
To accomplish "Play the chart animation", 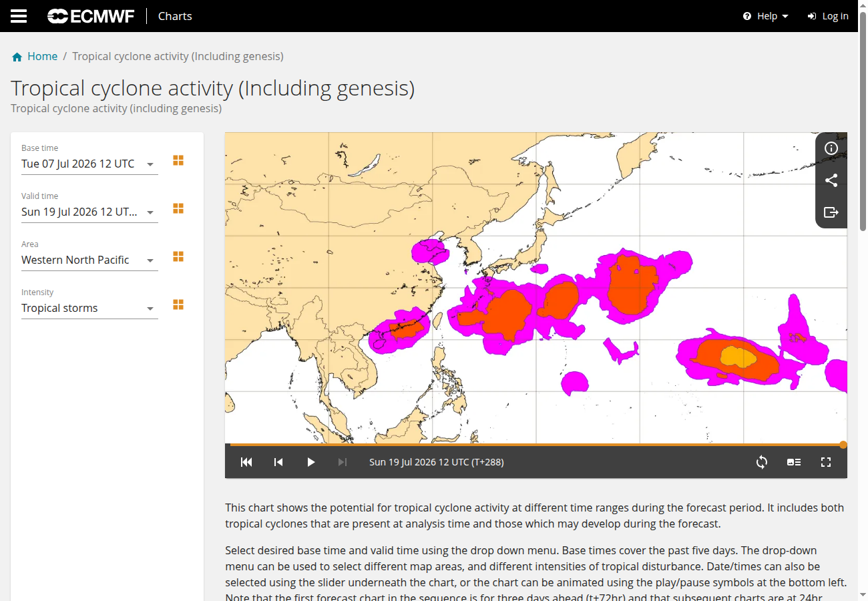I will [310, 462].
